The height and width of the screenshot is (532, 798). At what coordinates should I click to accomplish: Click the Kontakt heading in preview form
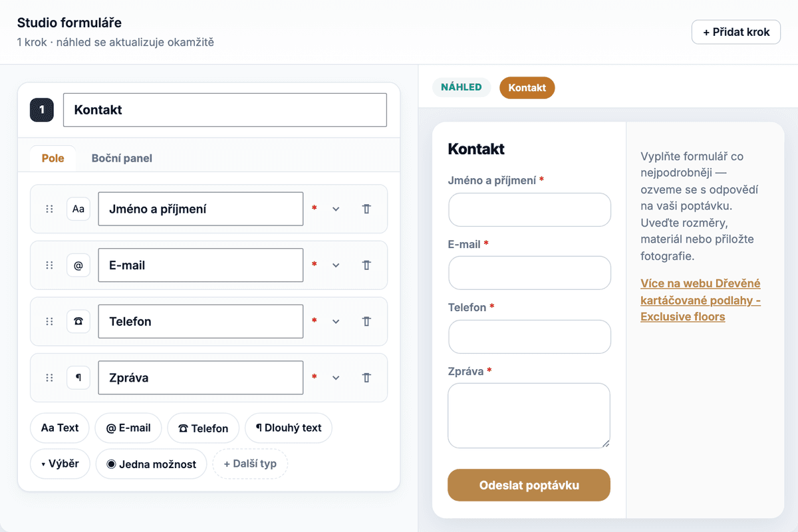tap(476, 149)
